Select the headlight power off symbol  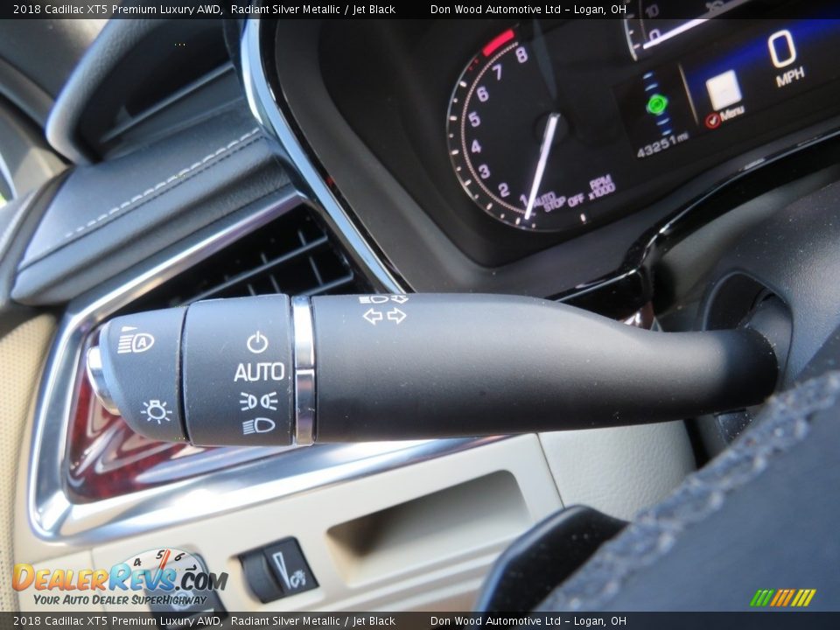point(256,342)
